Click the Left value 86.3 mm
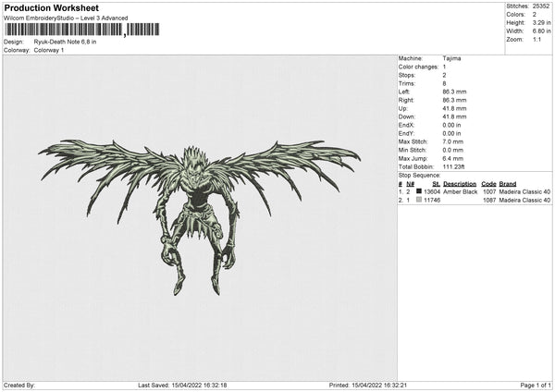 454,92
